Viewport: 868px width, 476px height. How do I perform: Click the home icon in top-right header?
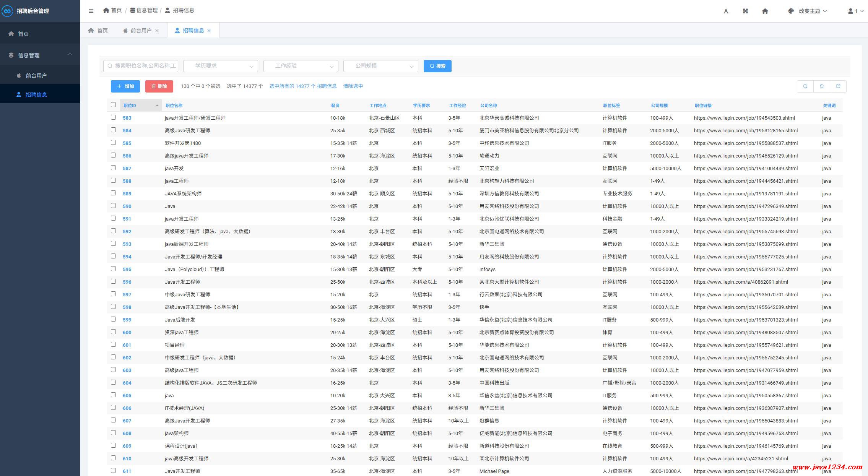click(x=765, y=11)
